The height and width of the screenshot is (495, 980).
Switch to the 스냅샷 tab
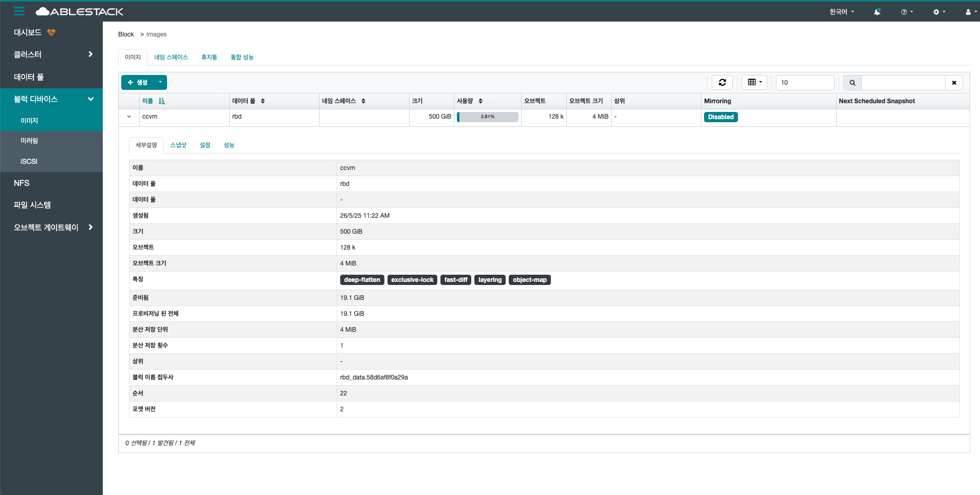click(178, 145)
